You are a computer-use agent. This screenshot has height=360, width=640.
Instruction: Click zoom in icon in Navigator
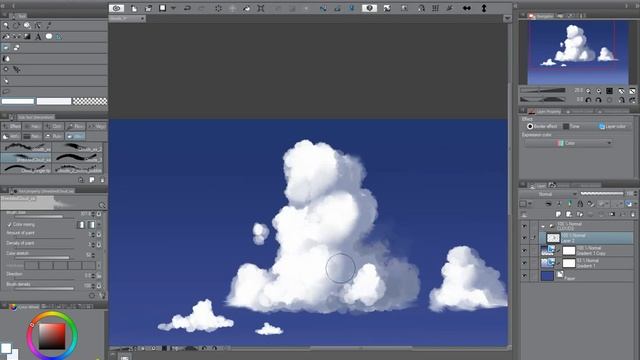click(x=599, y=91)
